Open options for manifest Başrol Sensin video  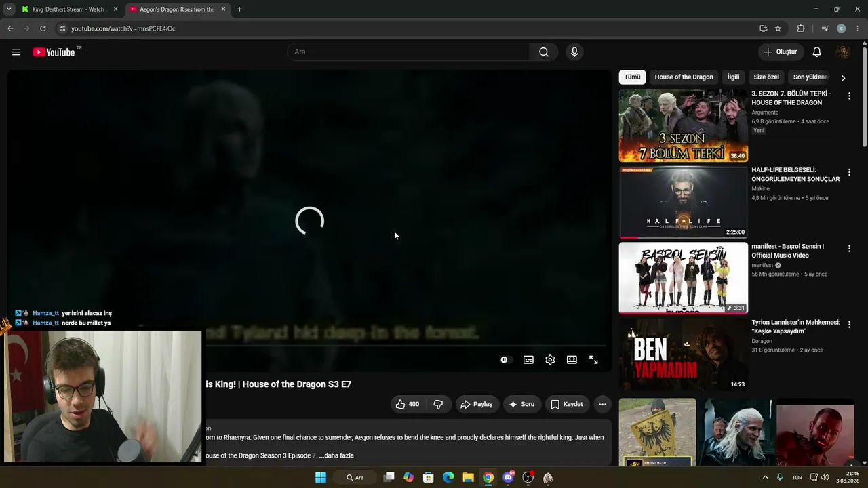[849, 249]
